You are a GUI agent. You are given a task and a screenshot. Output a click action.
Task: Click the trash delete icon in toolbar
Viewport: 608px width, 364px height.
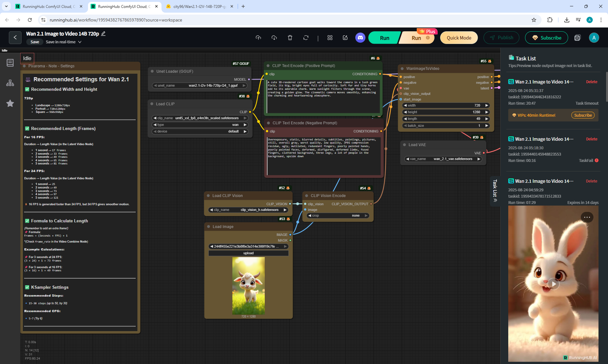[290, 38]
